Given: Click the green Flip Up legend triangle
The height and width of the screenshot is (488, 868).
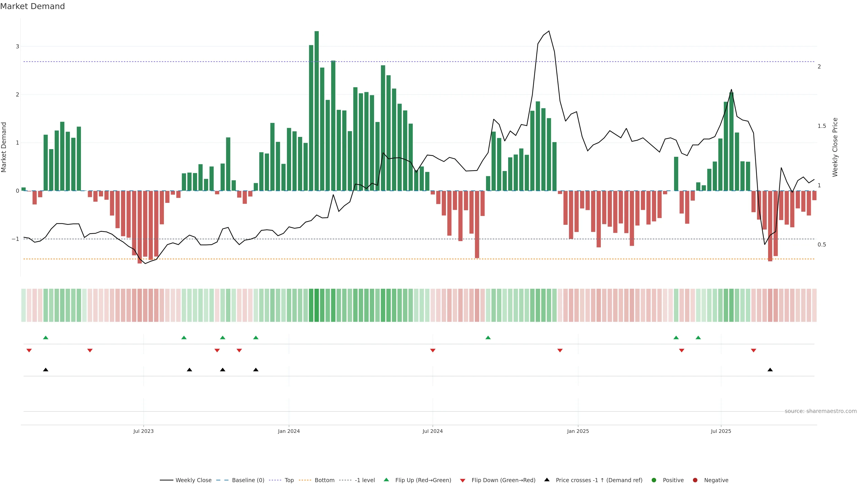Looking at the screenshot, I should (x=387, y=480).
